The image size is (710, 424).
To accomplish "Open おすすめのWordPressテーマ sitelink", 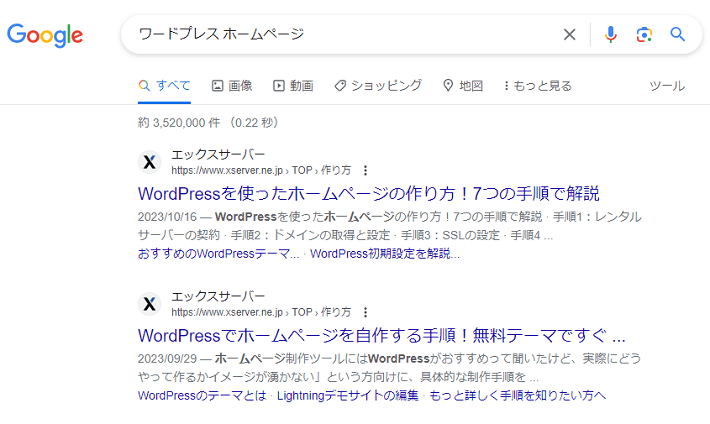I will pos(218,254).
